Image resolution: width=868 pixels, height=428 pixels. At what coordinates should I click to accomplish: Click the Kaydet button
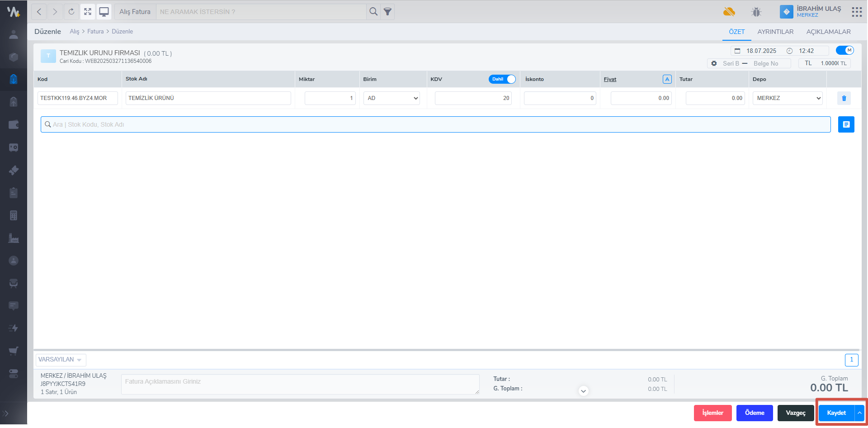(836, 413)
